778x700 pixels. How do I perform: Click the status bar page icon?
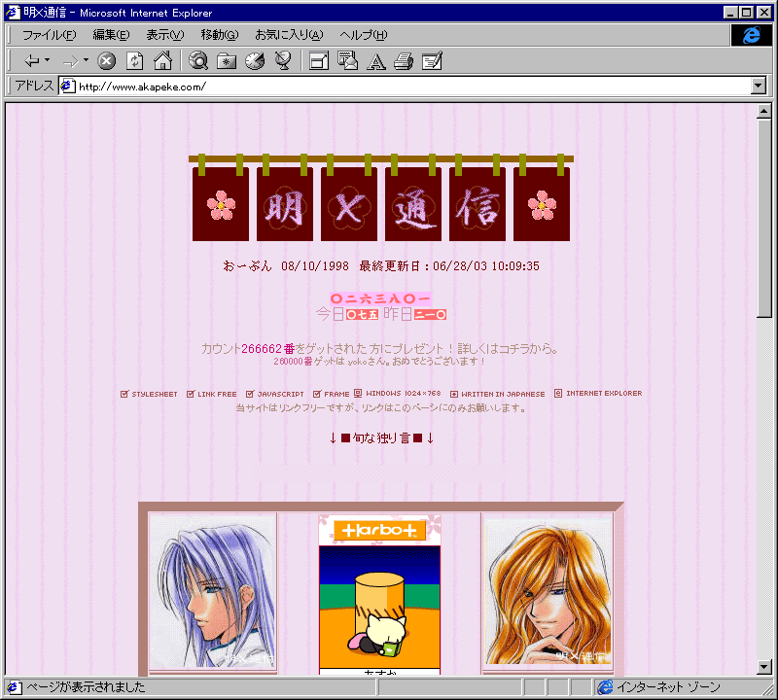pyautogui.click(x=13, y=687)
